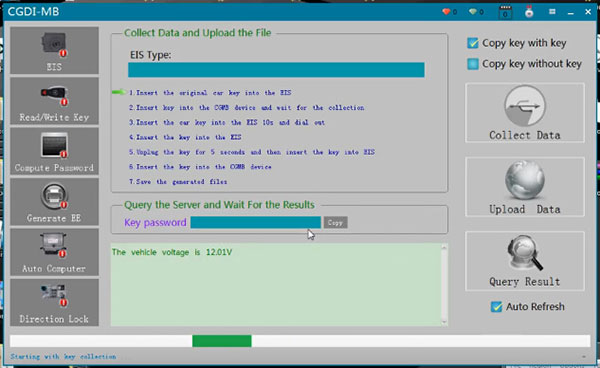Click Starting with key collection status text
The height and width of the screenshot is (368, 600).
pos(63,357)
